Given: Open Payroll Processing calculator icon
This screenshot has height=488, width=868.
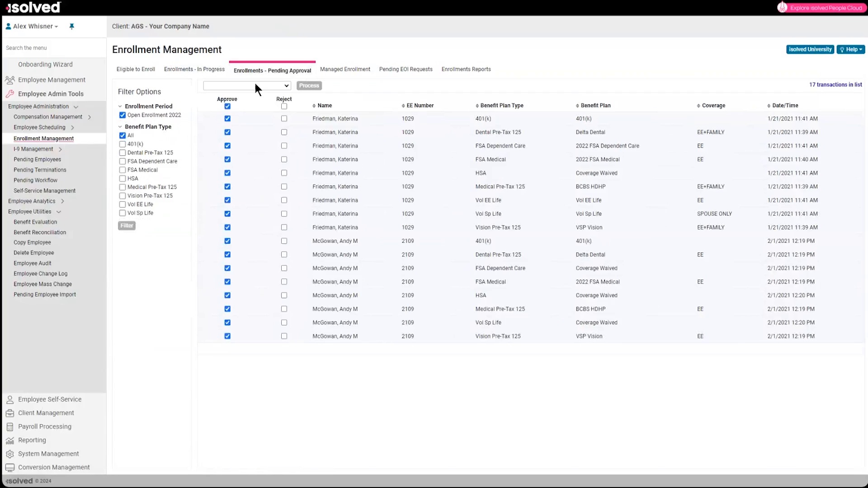Looking at the screenshot, I should tap(10, 427).
